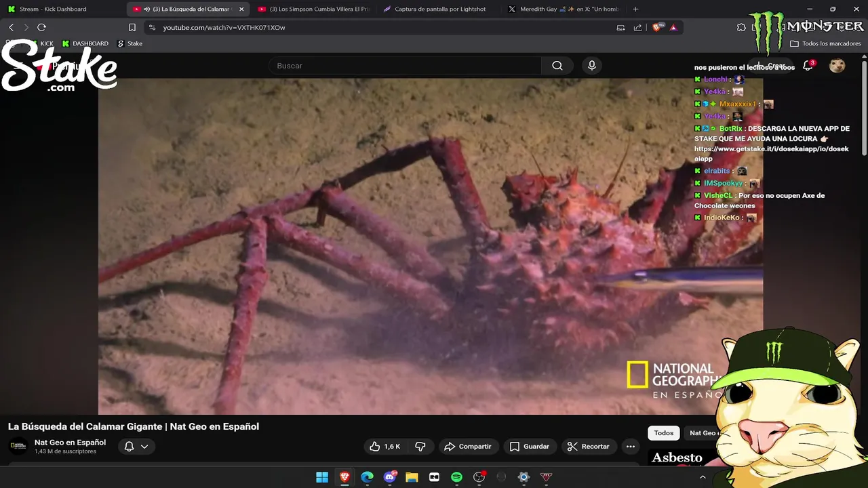Screen dimensions: 868x488
Task: Mute the audio icon on the active tab
Action: point(146,9)
